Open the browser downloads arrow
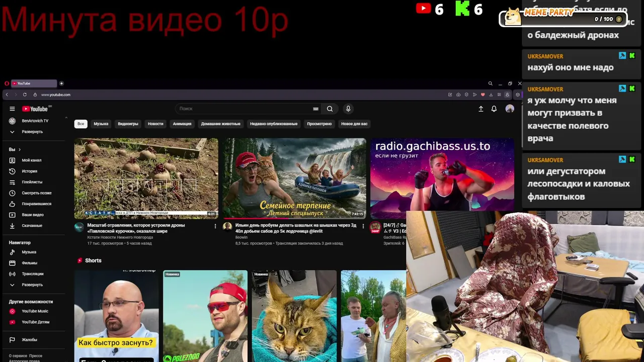 click(491, 95)
